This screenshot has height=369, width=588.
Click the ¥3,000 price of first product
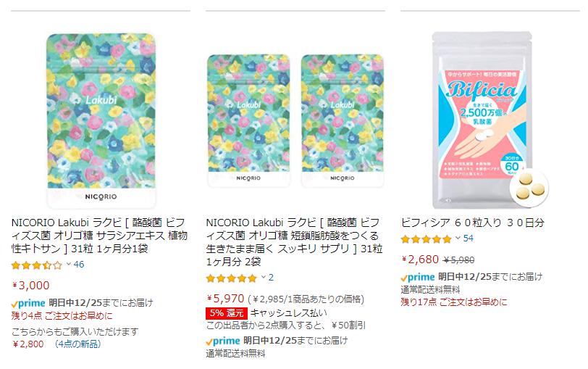click(x=30, y=286)
